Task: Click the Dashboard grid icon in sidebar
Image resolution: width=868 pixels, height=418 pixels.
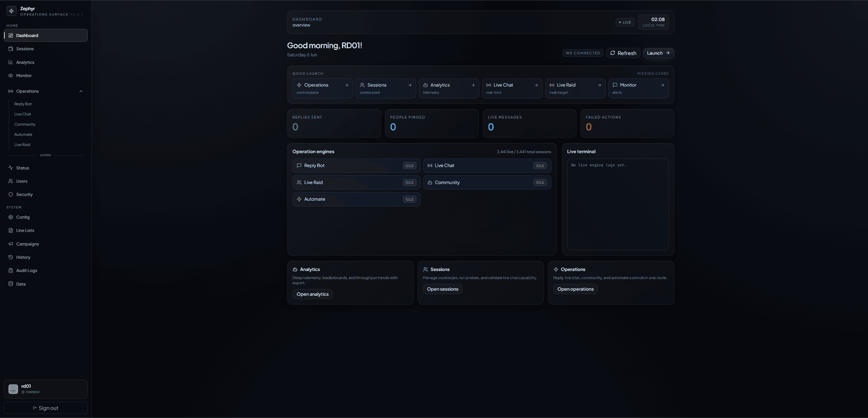Action: (x=11, y=35)
